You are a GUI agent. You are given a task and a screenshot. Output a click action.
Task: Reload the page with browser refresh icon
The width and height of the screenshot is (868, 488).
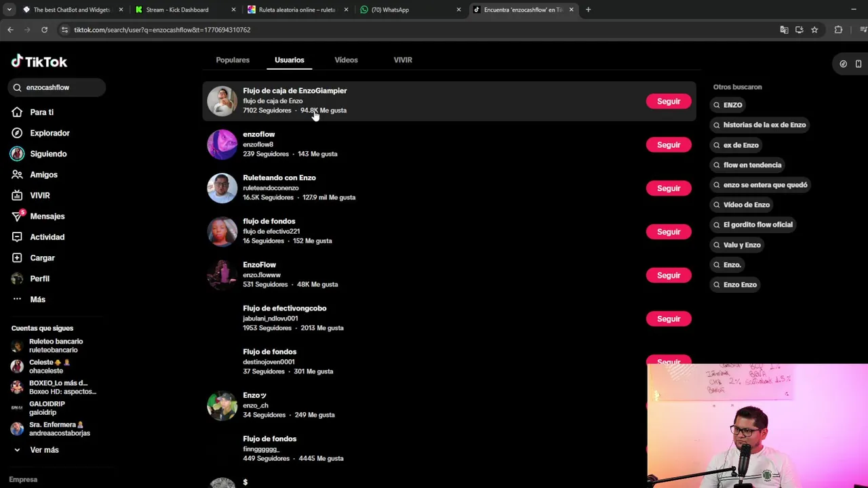click(x=44, y=30)
